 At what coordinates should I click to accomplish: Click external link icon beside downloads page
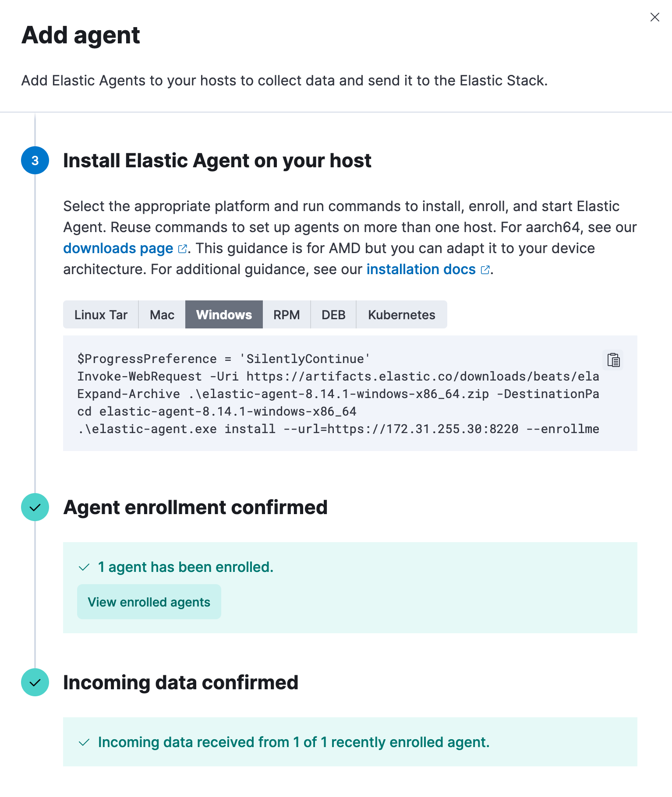183,249
